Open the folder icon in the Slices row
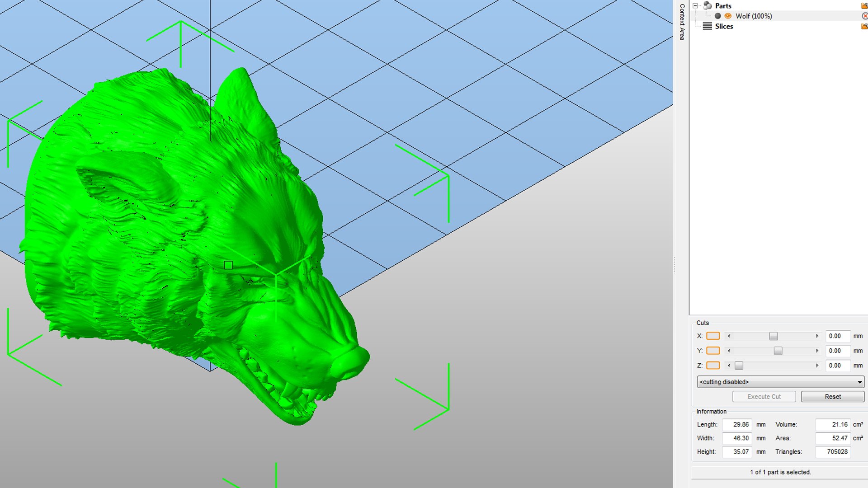 pyautogui.click(x=864, y=26)
